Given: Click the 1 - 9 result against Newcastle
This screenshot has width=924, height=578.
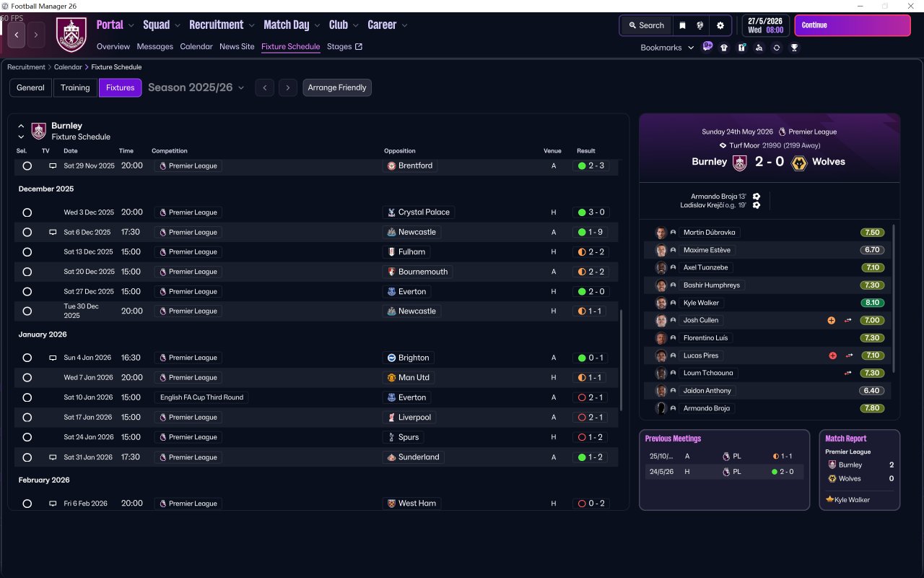Looking at the screenshot, I should click(x=591, y=233).
